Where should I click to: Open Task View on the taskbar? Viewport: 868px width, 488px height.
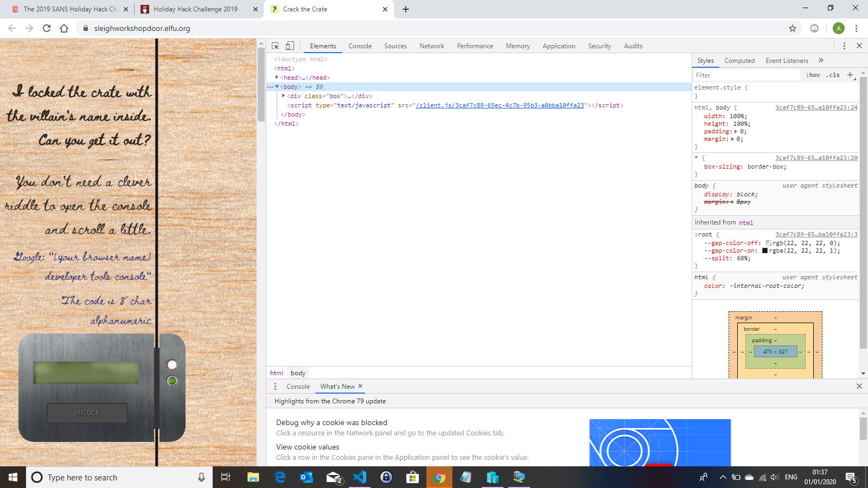click(x=226, y=477)
